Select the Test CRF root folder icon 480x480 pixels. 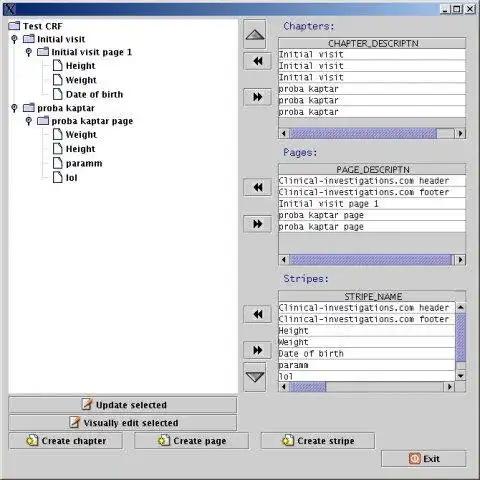coord(14,26)
